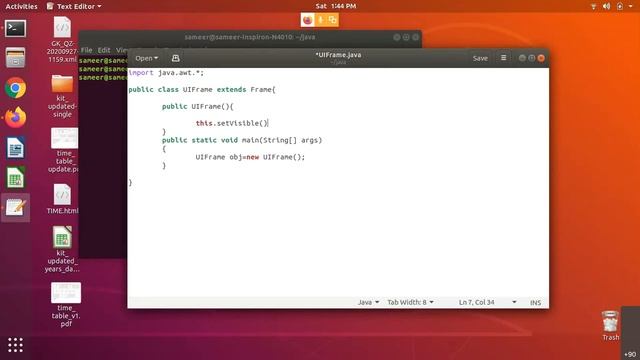Click 'this.setVisible()' in the code
This screenshot has height=360, width=640.
231,123
